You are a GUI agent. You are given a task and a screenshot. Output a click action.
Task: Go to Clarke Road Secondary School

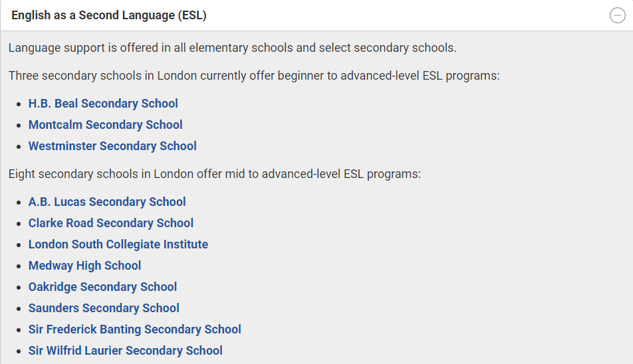click(110, 223)
